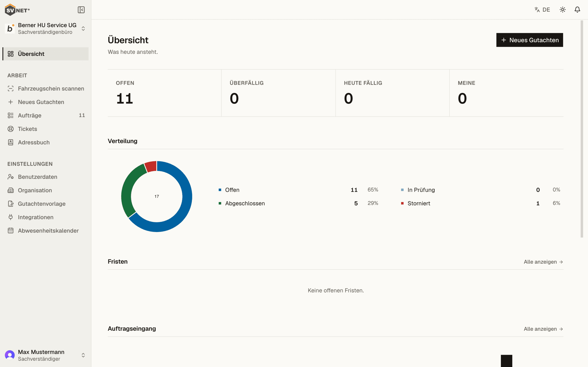Click the Benutzerdaten user-gear icon
Image resolution: width=588 pixels, height=367 pixels.
click(10, 177)
